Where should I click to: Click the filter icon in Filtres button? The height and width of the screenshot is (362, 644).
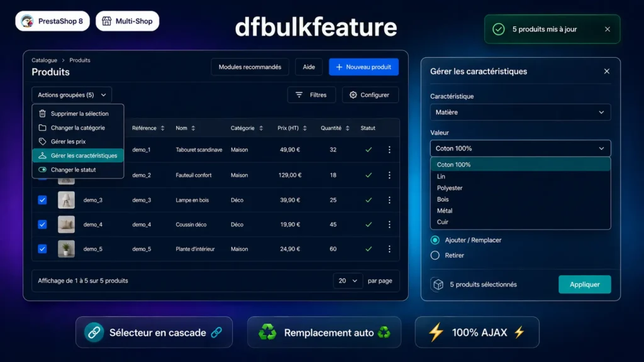pyautogui.click(x=299, y=95)
